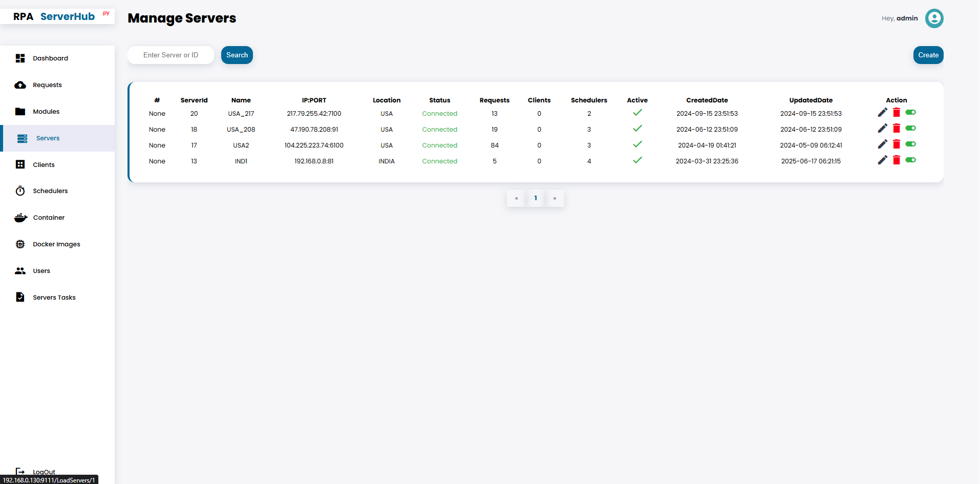Image resolution: width=980 pixels, height=484 pixels.
Task: Click the edit pencil for server IND1
Action: click(882, 160)
